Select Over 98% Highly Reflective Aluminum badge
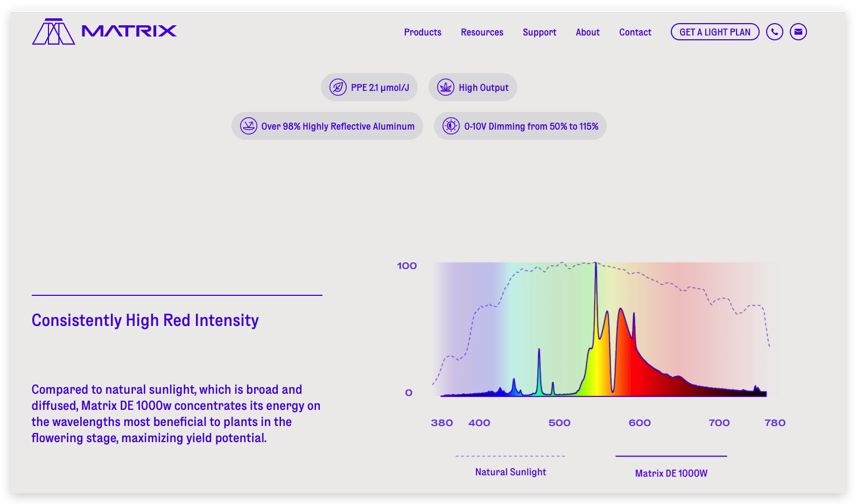This screenshot has width=856, height=504. 327,126
